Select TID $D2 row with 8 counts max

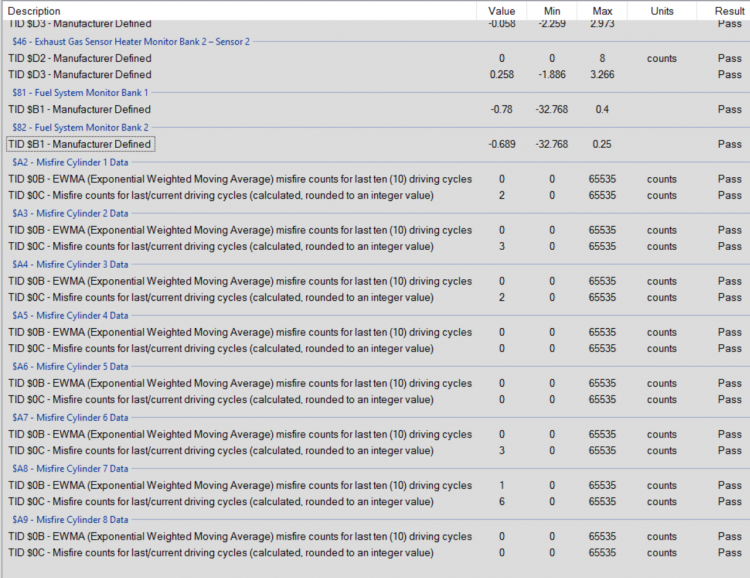pos(375,58)
